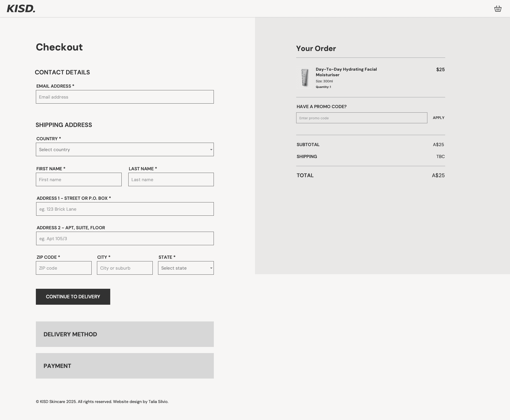Click the Your Order heading

click(316, 48)
